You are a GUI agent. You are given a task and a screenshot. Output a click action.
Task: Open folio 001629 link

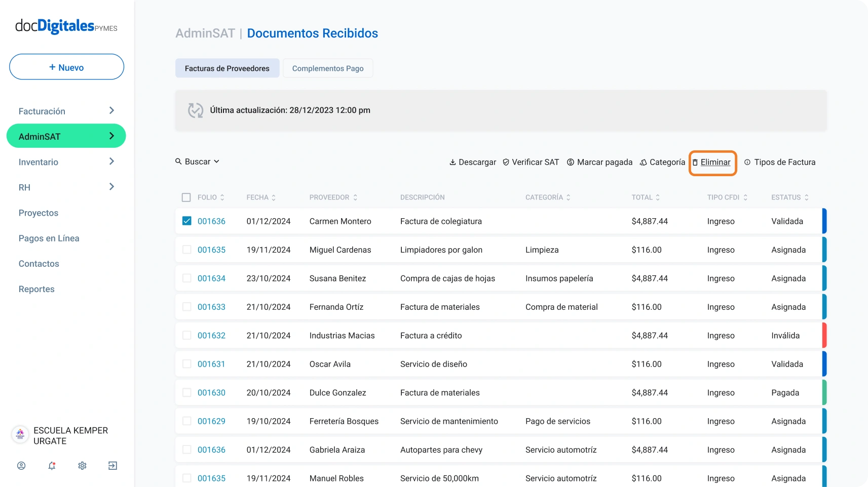coord(211,421)
